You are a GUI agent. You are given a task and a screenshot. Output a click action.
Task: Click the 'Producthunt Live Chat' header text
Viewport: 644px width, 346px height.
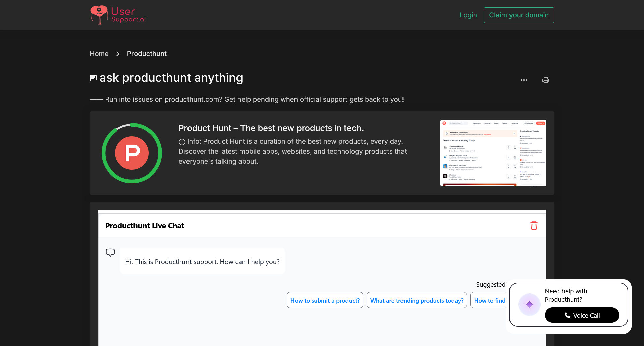pos(145,226)
